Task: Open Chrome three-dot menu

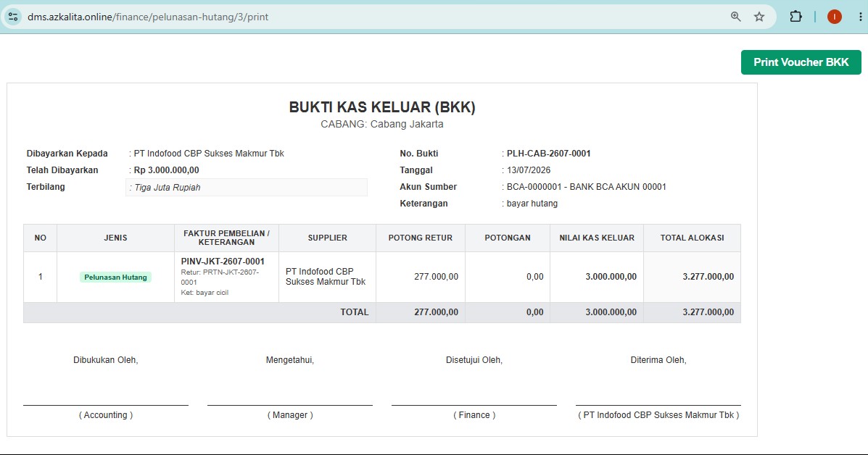Action: pyautogui.click(x=860, y=17)
